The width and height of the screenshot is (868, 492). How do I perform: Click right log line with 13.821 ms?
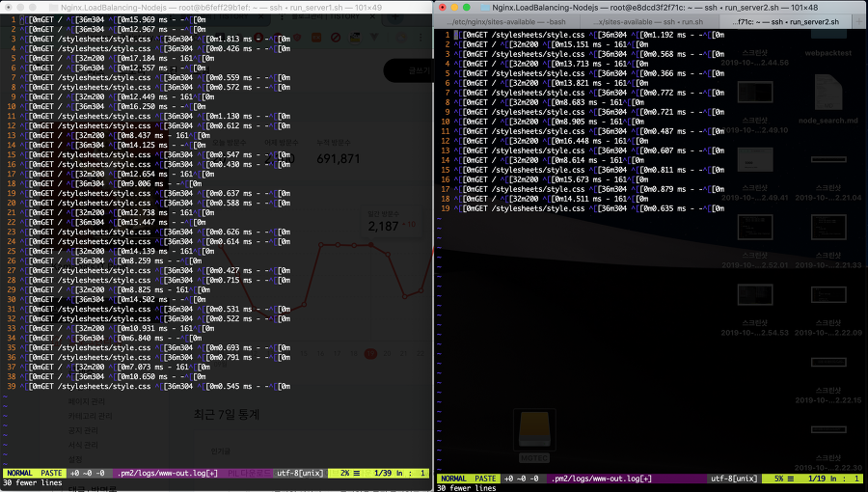tap(551, 83)
